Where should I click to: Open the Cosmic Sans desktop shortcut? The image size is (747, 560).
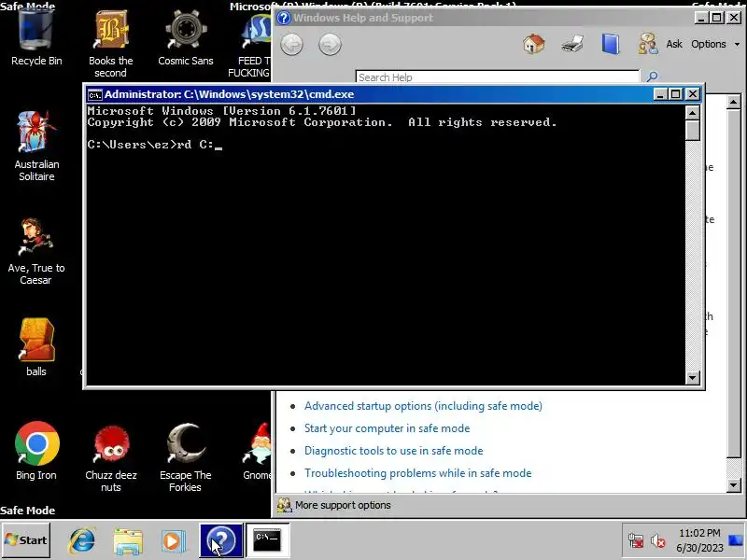(185, 38)
